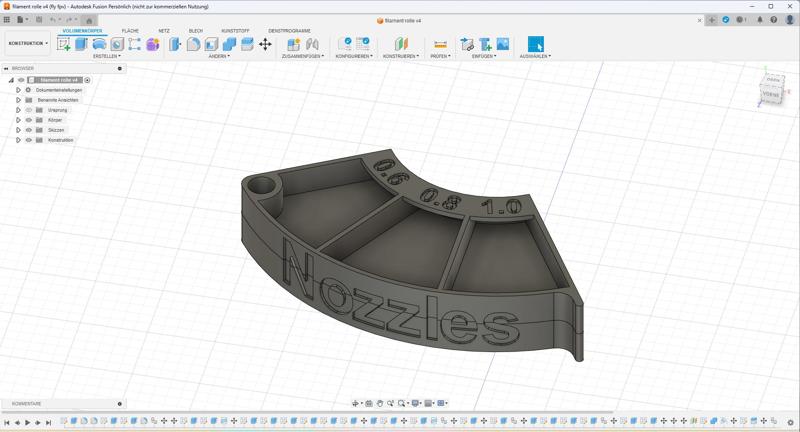This screenshot has width=800, height=432.
Task: Open the Ändern dropdown menu
Action: tap(219, 56)
